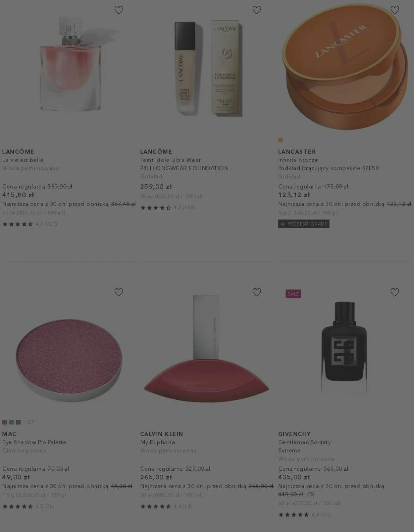The height and width of the screenshot is (532, 414).
Task: Select the Lancaster bronze shade swatch
Action: 281,140
